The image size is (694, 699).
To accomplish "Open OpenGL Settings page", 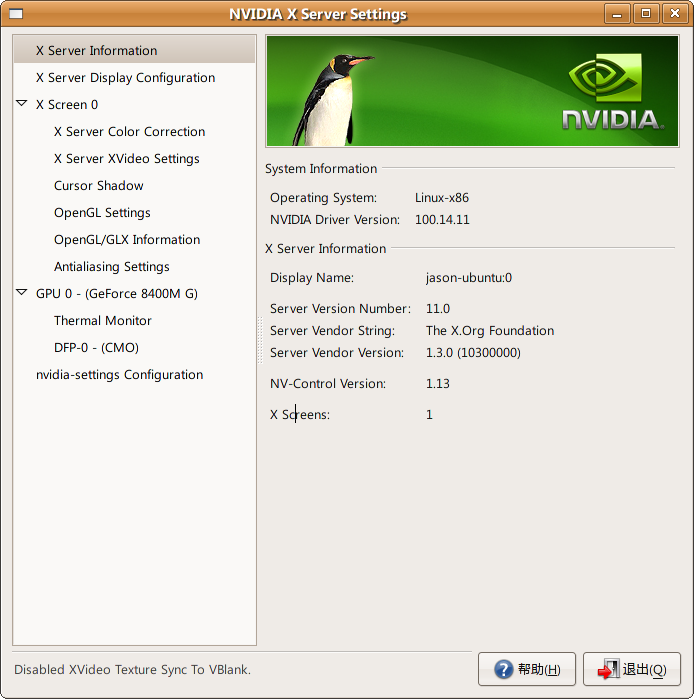I will [102, 213].
